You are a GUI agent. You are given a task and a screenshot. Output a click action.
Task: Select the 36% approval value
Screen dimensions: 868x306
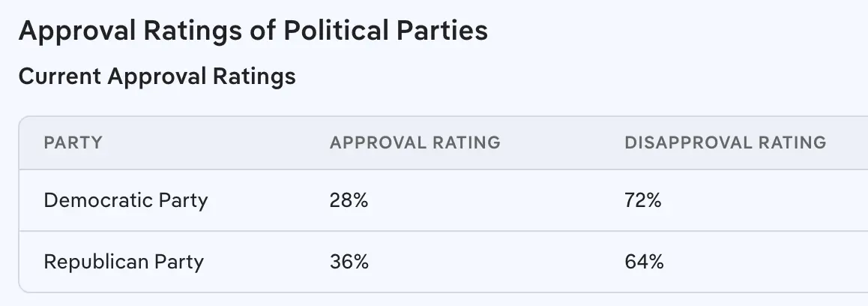[349, 262]
